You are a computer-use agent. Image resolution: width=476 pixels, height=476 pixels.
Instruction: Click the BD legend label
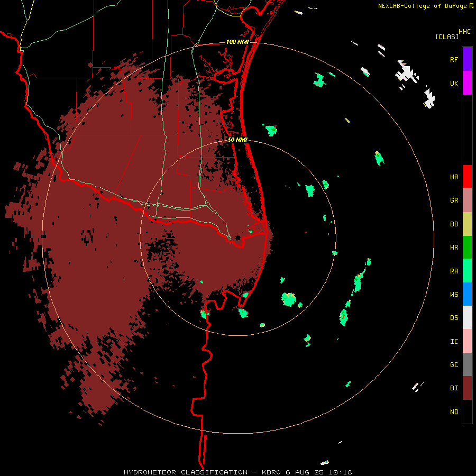point(454,224)
